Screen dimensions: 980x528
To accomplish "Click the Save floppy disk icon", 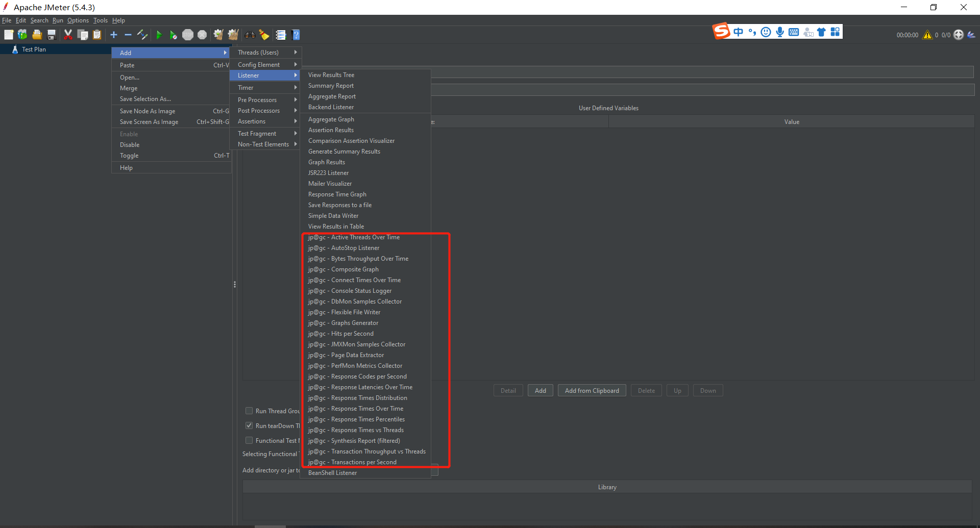I will 52,35.
